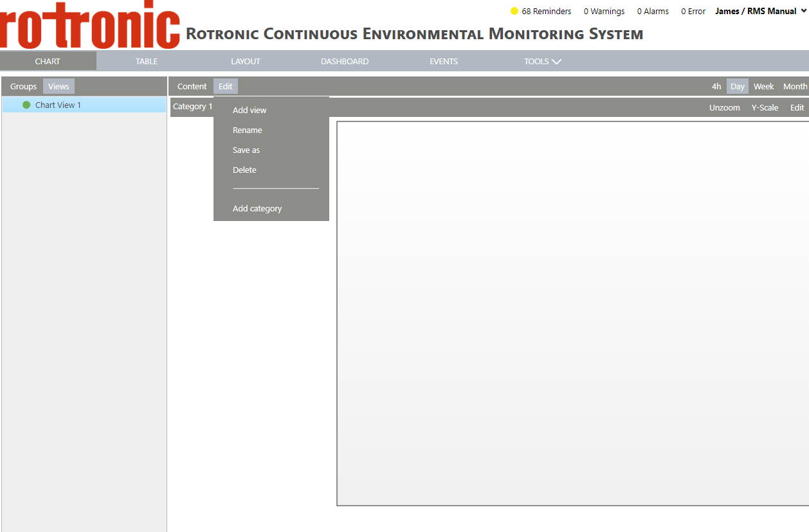
Task: Select the Views tab in the sidebar
Action: coord(59,86)
